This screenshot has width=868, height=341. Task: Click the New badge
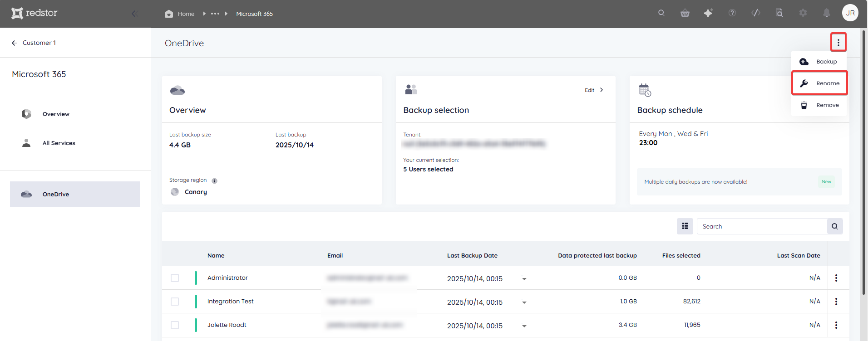[x=826, y=182]
